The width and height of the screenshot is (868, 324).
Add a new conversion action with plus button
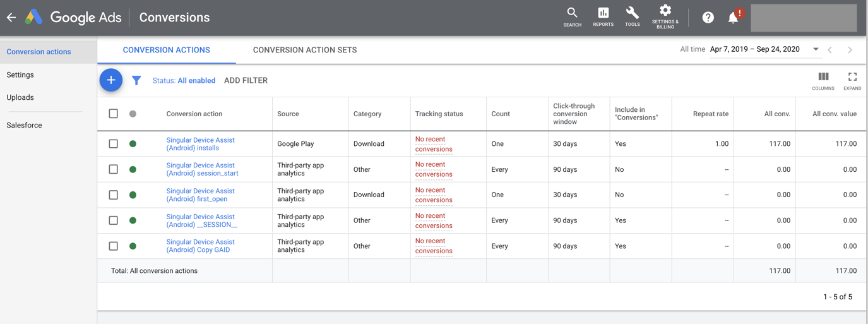[x=110, y=80]
